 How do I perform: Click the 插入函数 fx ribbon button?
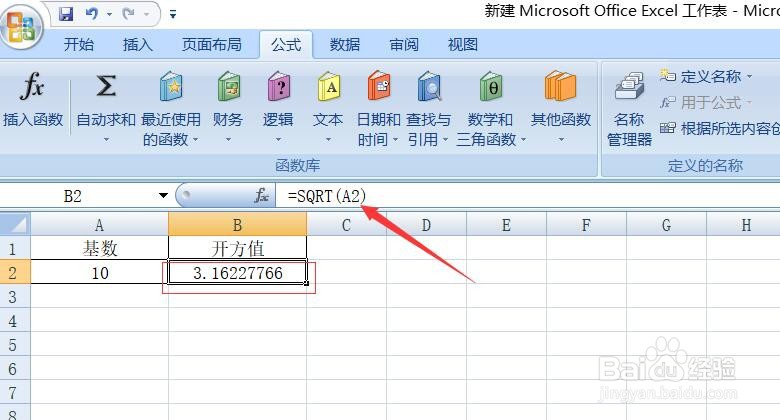coord(33,102)
